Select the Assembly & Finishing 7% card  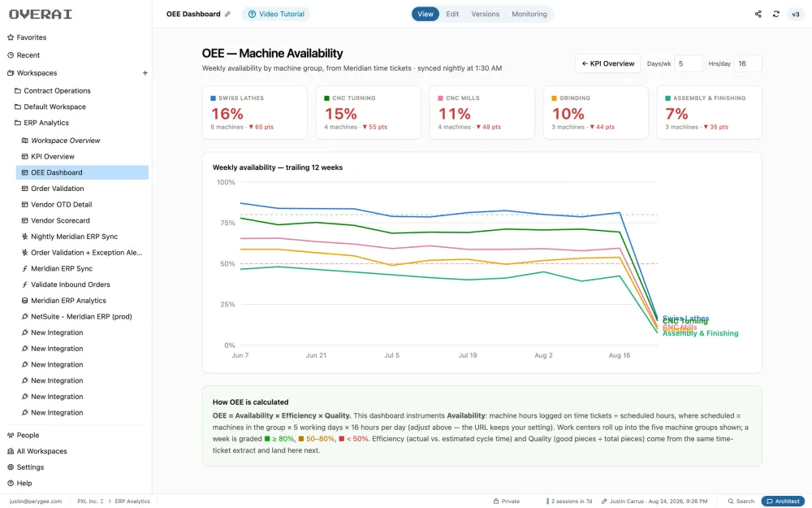(709, 112)
